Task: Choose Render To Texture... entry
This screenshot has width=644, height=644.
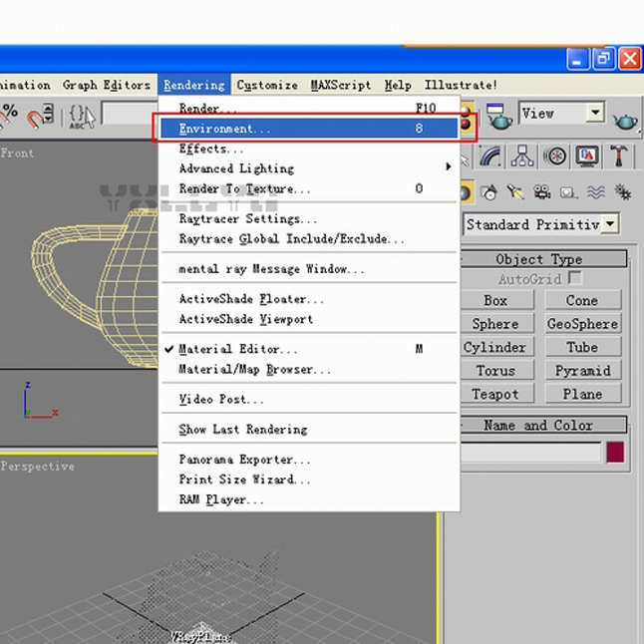Action: point(309,189)
